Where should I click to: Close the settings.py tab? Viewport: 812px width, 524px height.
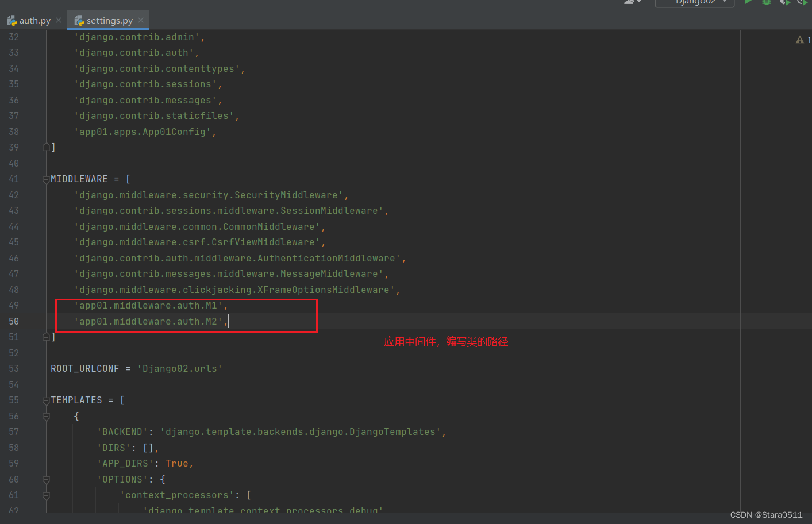pos(141,20)
